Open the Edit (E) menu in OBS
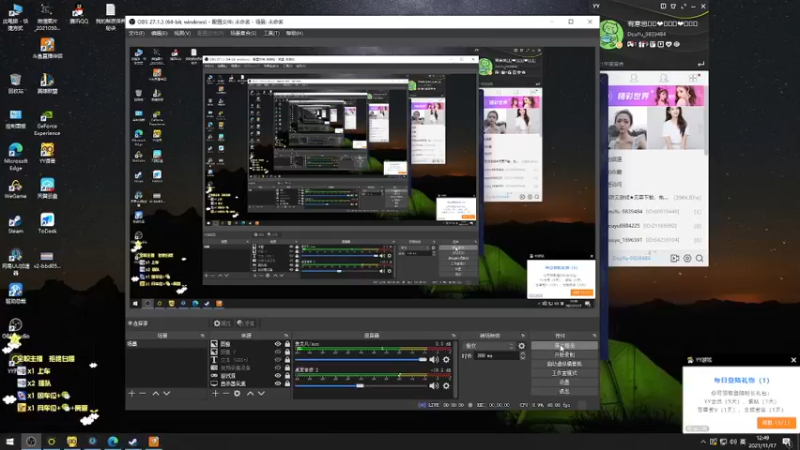This screenshot has height=450, width=800. click(x=159, y=33)
